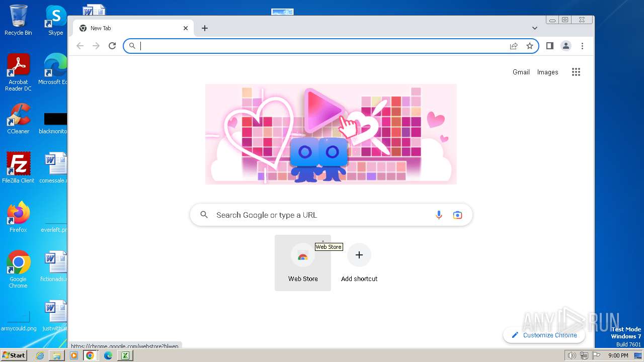Open the Gmail link
This screenshot has height=362, width=644.
pos(521,72)
